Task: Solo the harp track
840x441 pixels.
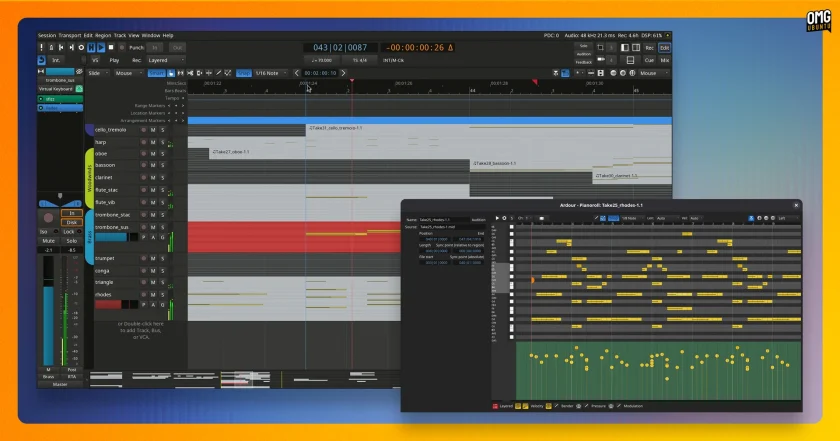Action: click(162, 143)
